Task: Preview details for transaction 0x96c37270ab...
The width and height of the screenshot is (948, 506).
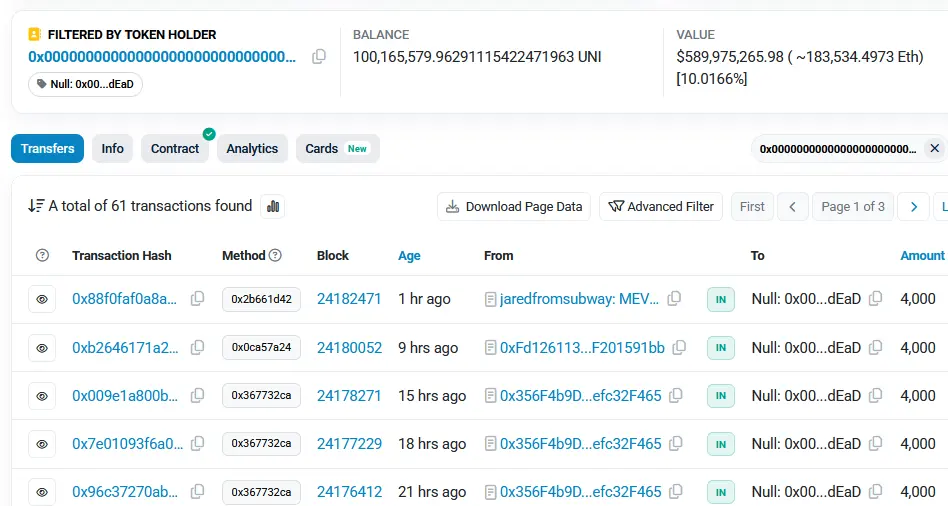Action: [x=42, y=492]
